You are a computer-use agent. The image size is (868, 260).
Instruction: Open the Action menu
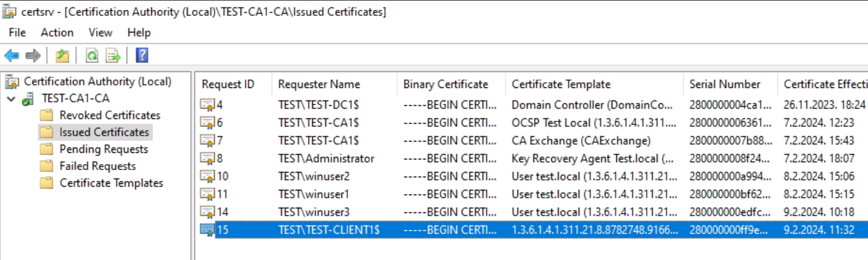(x=57, y=32)
